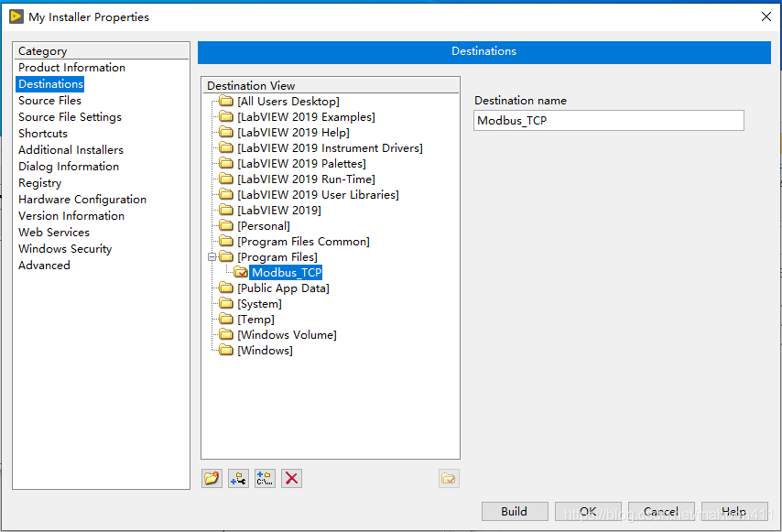Go to the Advanced category
Viewport: 782px width, 532px height.
[44, 266]
